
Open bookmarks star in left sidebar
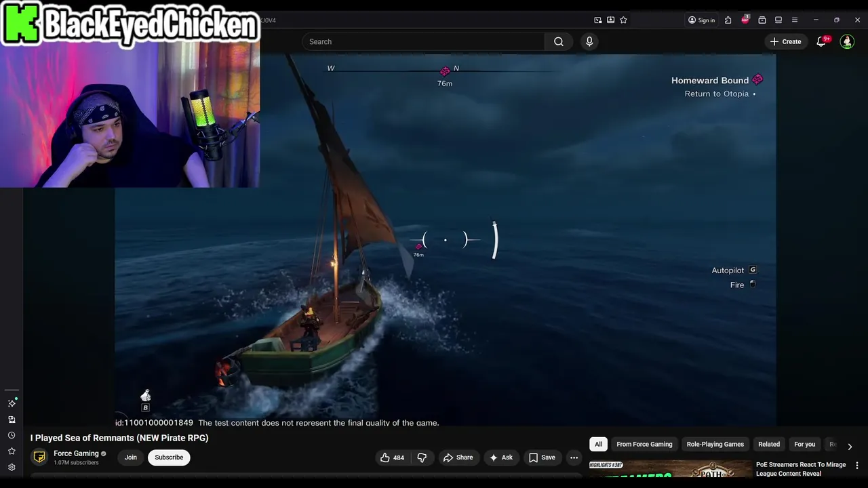point(12,451)
